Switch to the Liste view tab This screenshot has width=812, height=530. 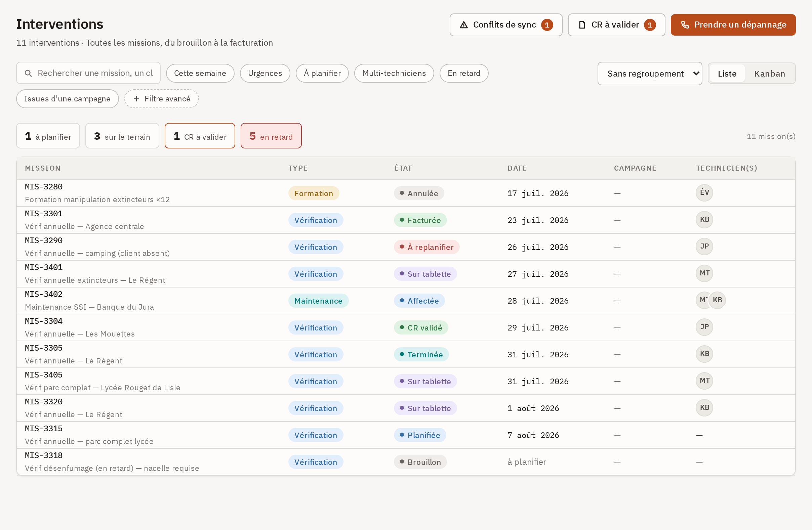[727, 74]
